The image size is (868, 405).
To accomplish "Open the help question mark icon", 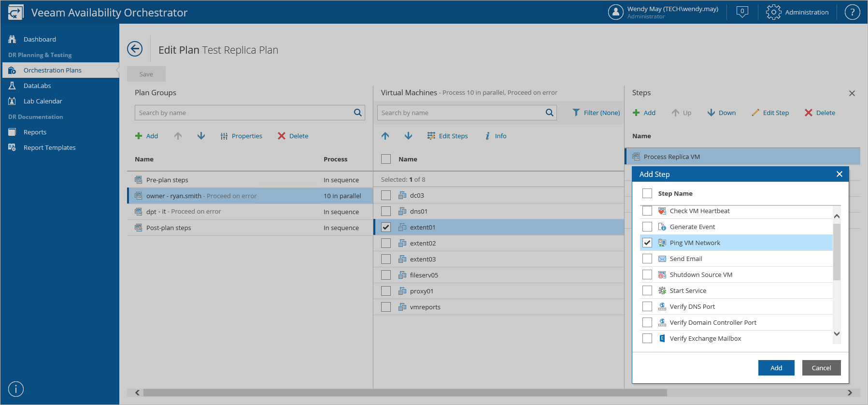I will (852, 12).
